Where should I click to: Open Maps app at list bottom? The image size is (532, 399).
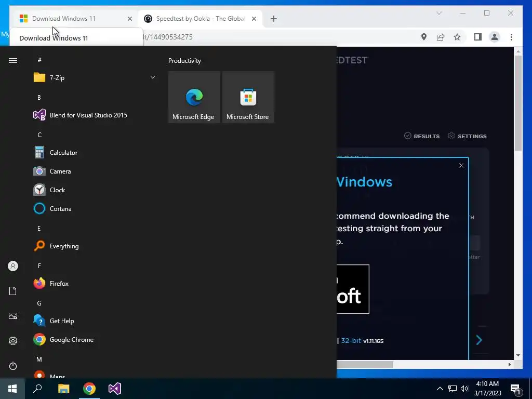(95, 374)
